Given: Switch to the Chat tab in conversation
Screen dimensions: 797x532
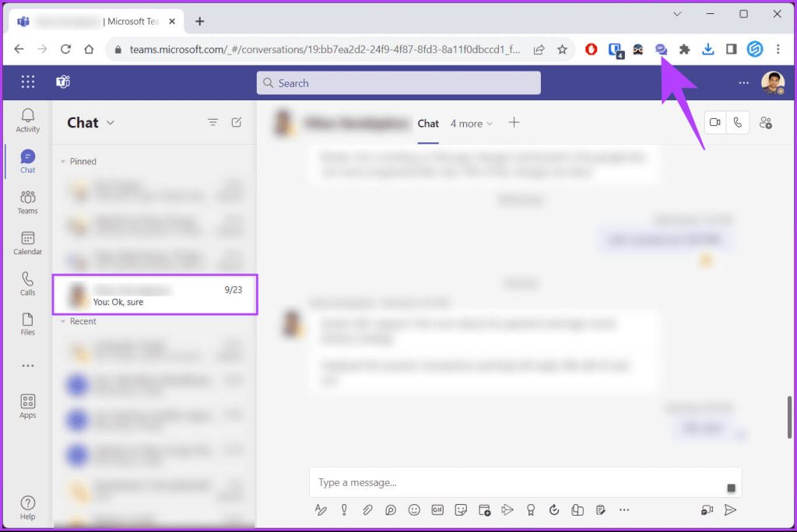Looking at the screenshot, I should [428, 124].
